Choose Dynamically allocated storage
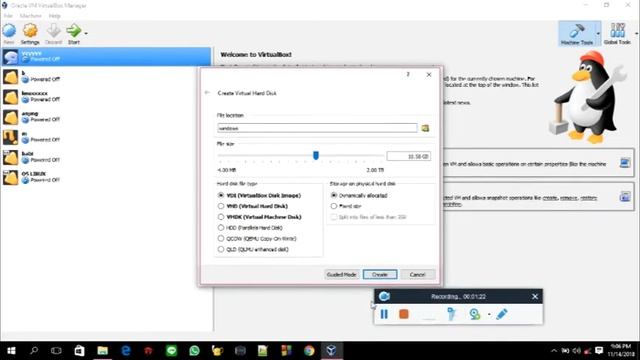 point(359,196)
